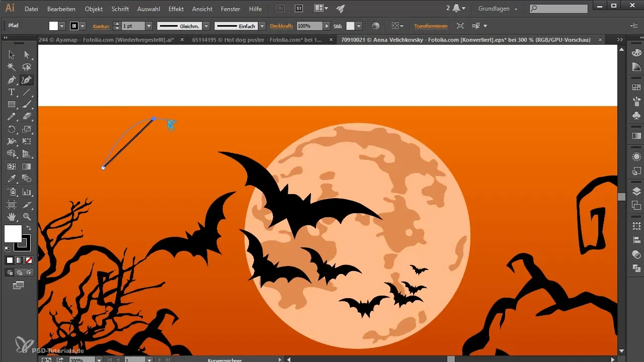Image resolution: width=644 pixels, height=362 pixels.
Task: Open the Grundlagen workspace switcher
Action: (x=498, y=9)
